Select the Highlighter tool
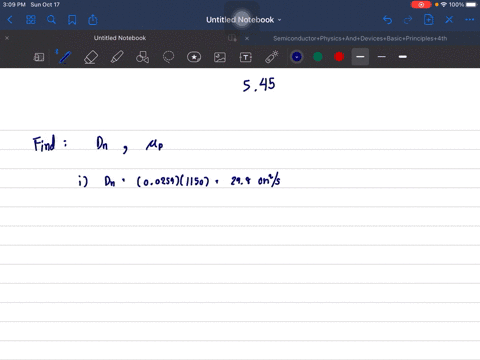 click(x=117, y=57)
